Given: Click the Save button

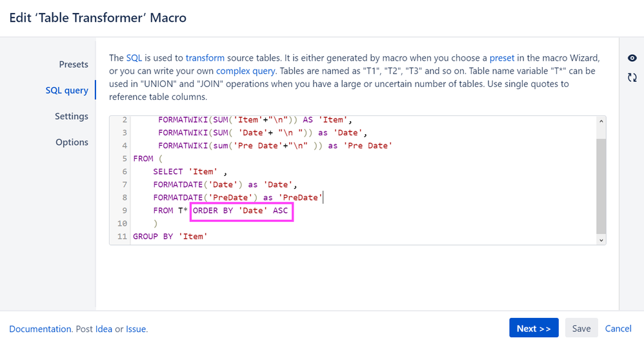Looking at the screenshot, I should 581,328.
